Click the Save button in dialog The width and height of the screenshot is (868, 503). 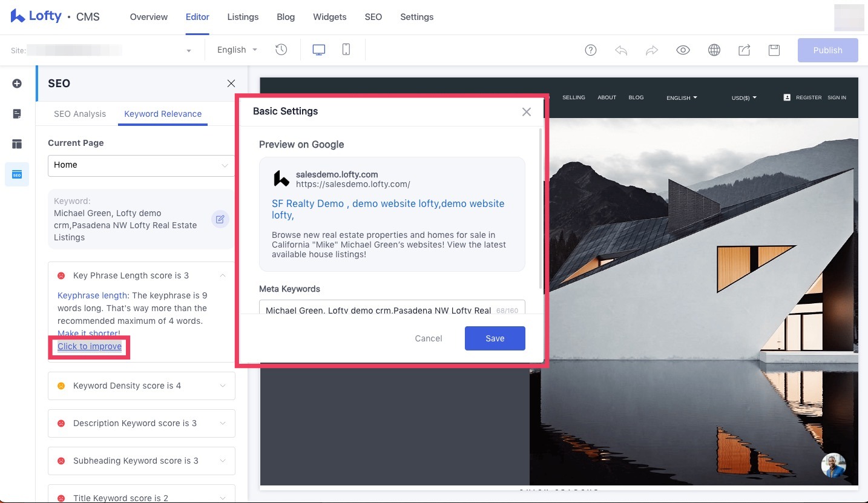(x=495, y=338)
